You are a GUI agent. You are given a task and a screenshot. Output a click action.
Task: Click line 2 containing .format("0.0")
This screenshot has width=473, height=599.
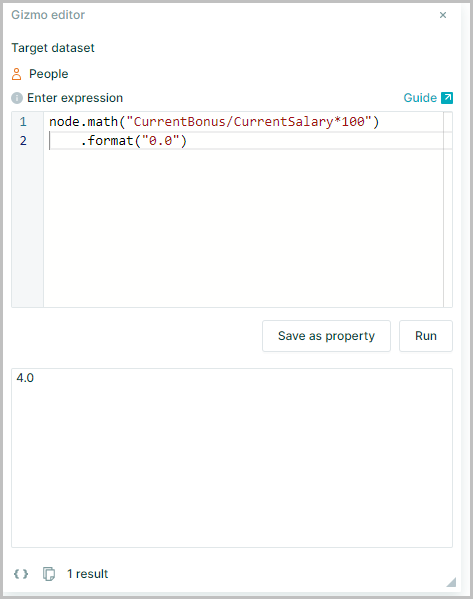click(243, 141)
